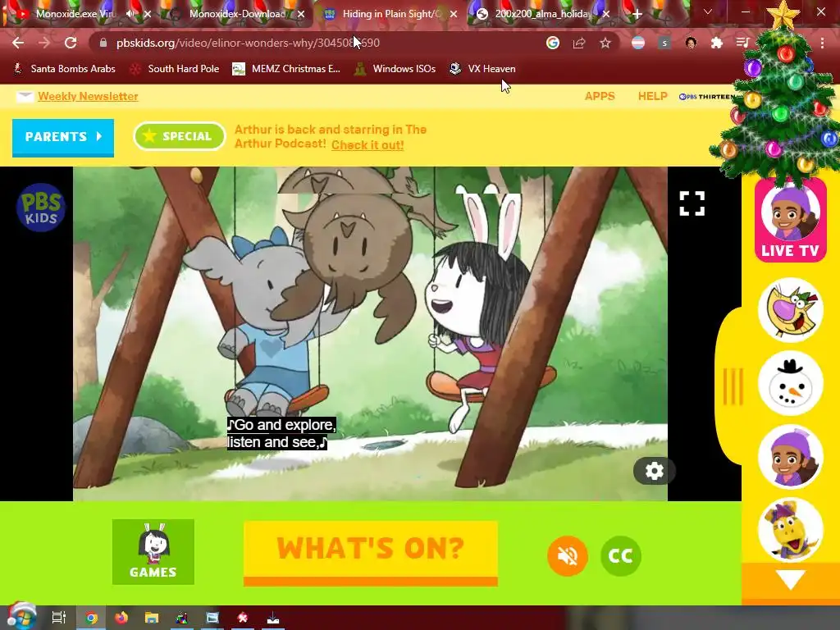Click APPS in the top bar
The width and height of the screenshot is (840, 630).
pyautogui.click(x=600, y=97)
